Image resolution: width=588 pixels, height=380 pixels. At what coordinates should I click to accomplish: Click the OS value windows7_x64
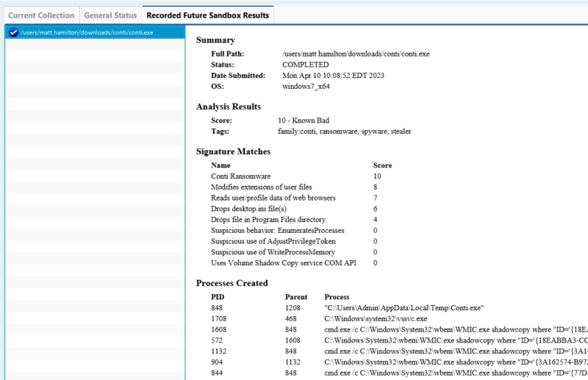pyautogui.click(x=306, y=86)
